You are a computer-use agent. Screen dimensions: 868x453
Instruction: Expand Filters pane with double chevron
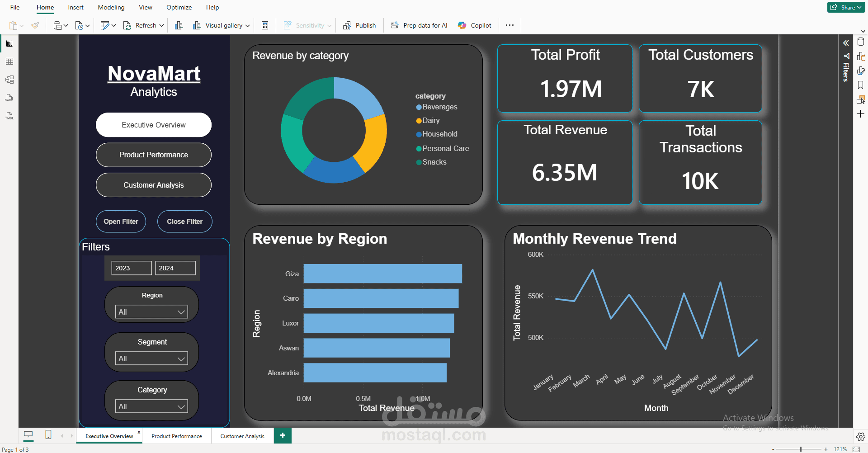(x=846, y=43)
